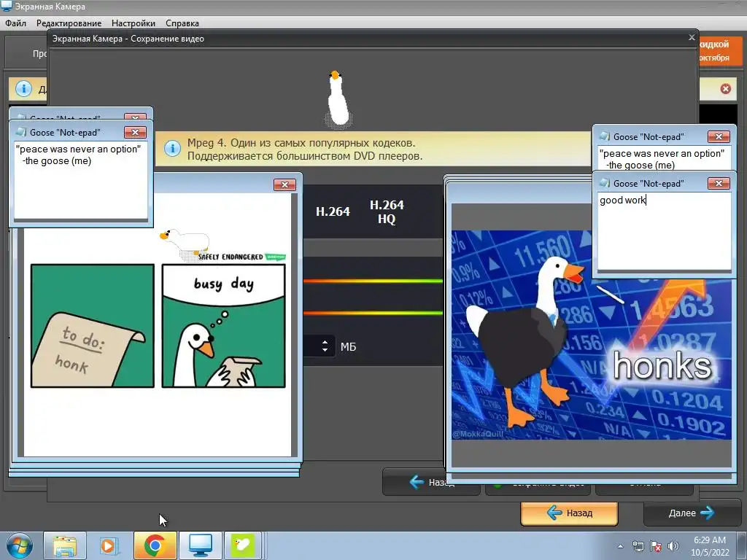Adjust the upper quality gradient slider

[x=373, y=281]
